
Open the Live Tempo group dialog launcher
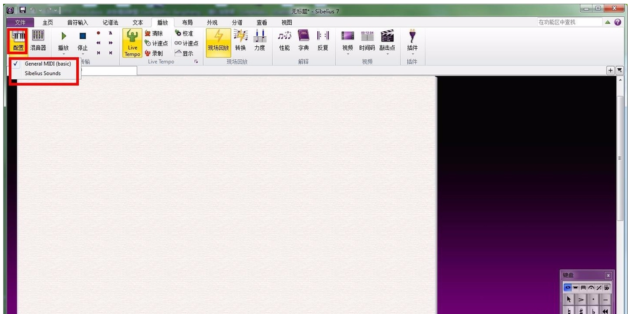coord(196,62)
